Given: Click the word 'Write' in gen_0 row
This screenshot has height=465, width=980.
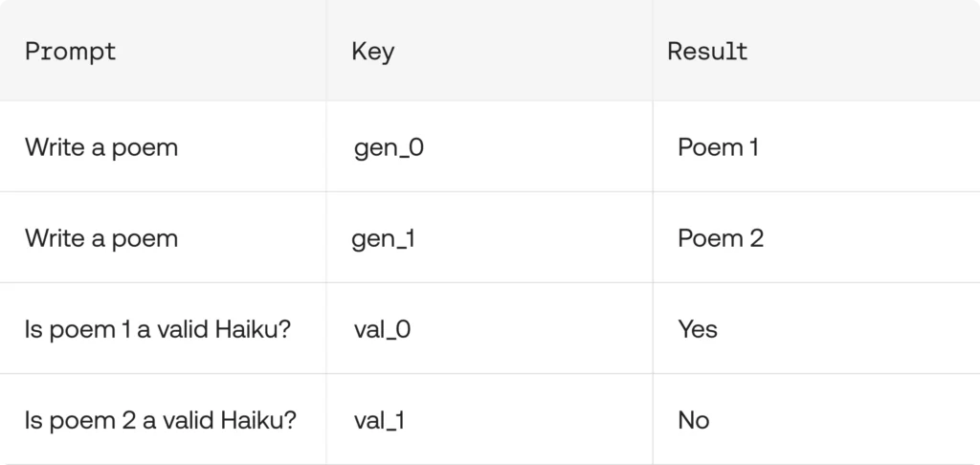Looking at the screenshot, I should click(55, 147).
